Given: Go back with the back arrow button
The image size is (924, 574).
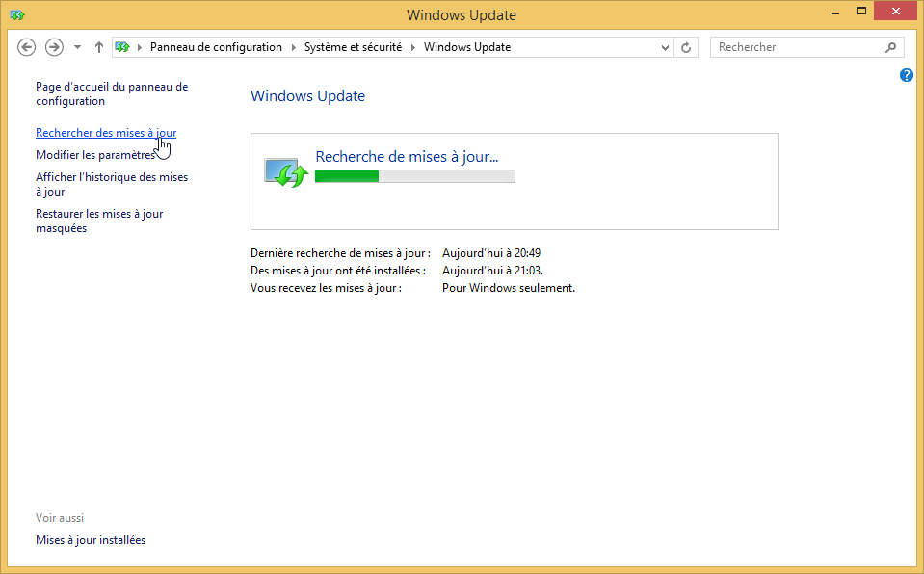Looking at the screenshot, I should (27, 47).
